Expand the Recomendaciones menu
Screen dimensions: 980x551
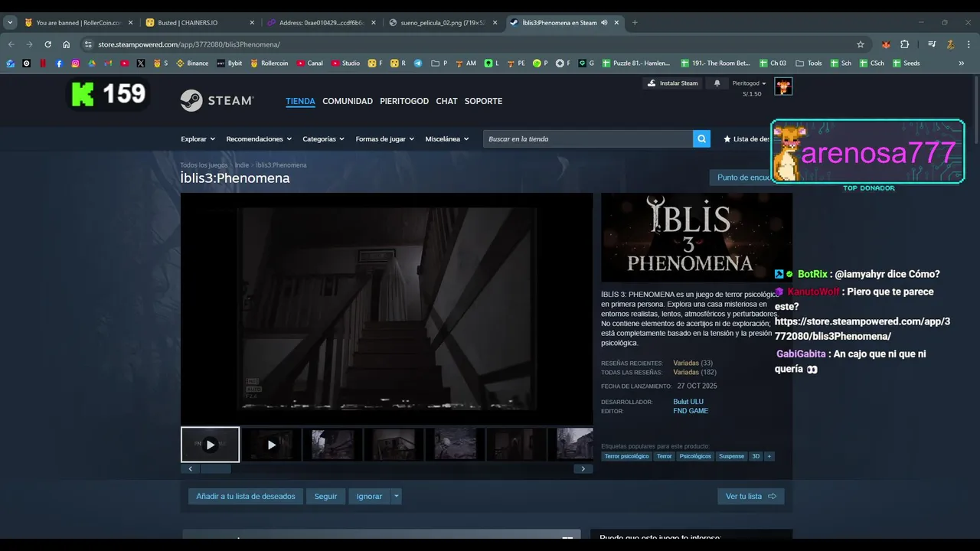[259, 139]
